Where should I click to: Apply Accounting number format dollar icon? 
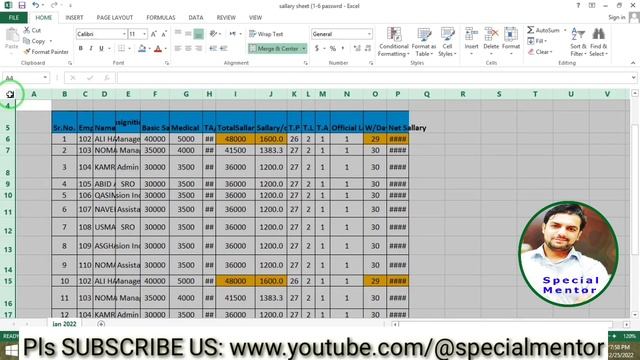tap(317, 49)
